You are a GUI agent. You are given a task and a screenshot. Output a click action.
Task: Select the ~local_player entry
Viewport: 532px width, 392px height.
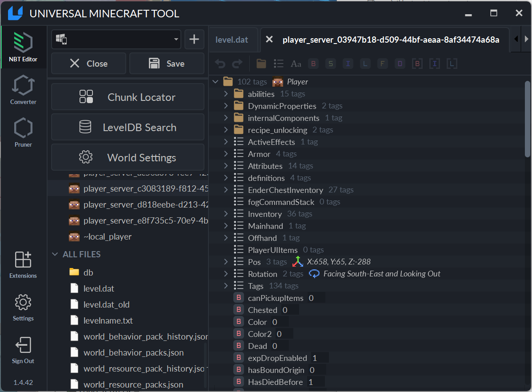click(x=128, y=236)
